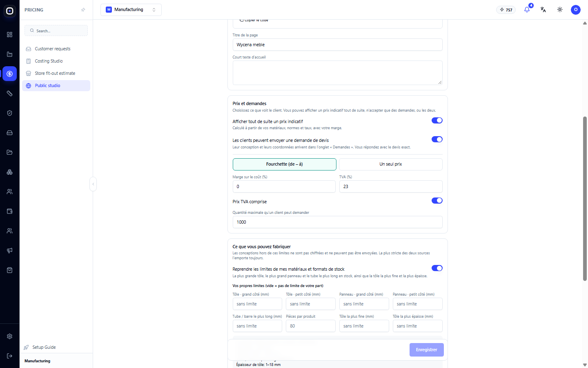588x368 pixels.
Task: Select the pricing dollar icon in sidebar
Action: pyautogui.click(x=9, y=74)
